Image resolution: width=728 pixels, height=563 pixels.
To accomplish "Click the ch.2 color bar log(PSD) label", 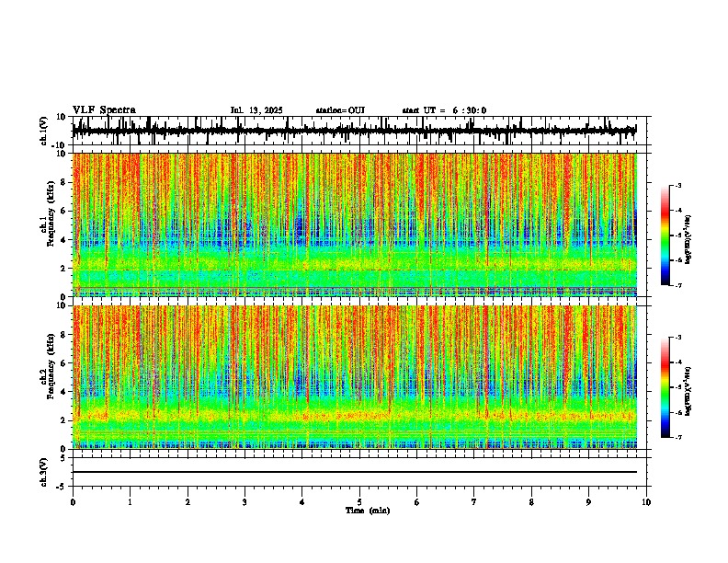I will pos(688,391).
